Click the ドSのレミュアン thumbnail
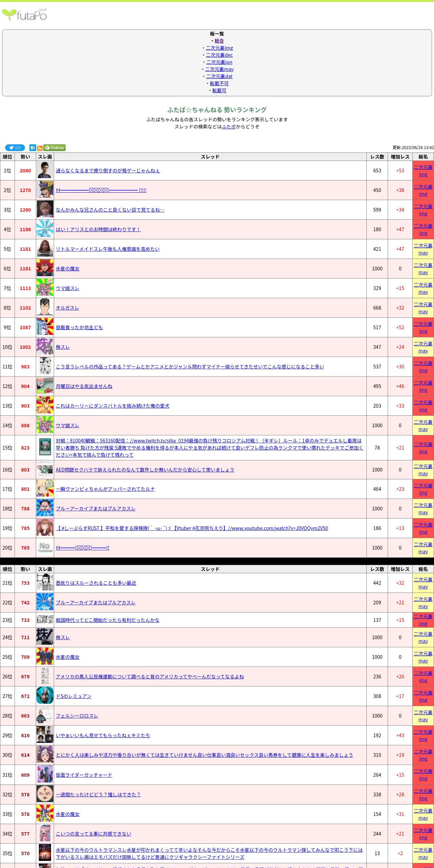 tap(45, 696)
